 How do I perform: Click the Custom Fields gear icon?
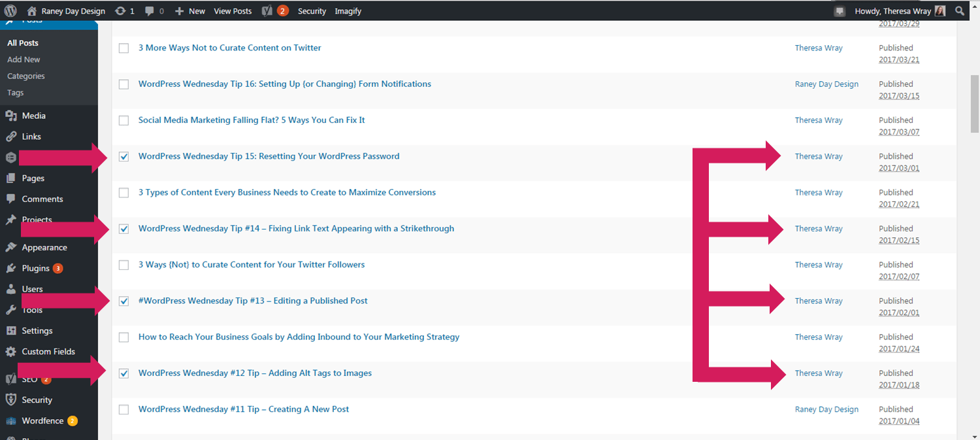pyautogui.click(x=11, y=352)
